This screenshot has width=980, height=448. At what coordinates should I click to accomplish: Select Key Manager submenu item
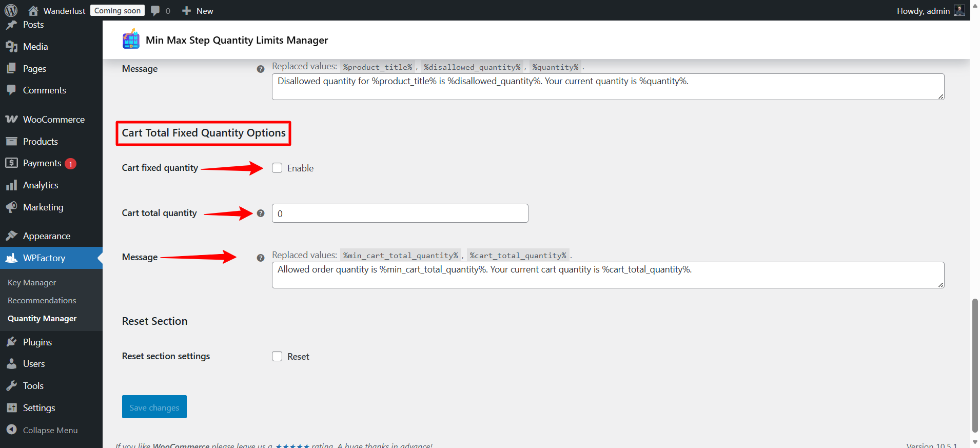[32, 283]
